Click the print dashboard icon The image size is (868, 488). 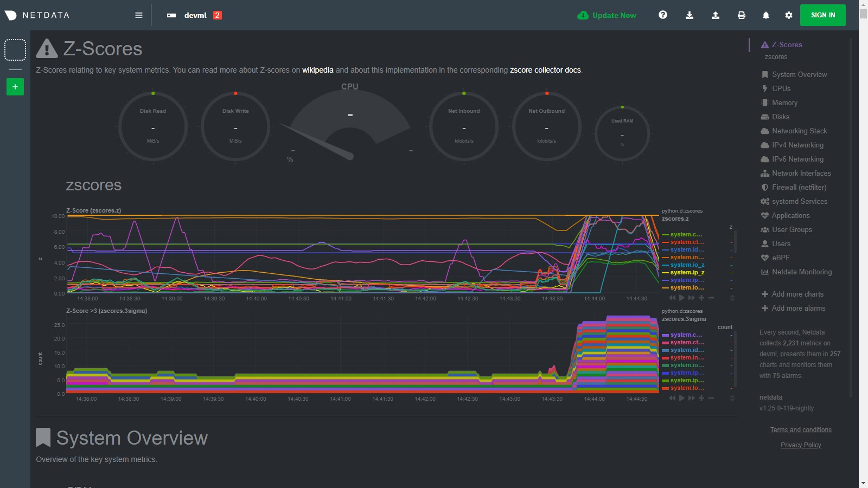point(742,15)
